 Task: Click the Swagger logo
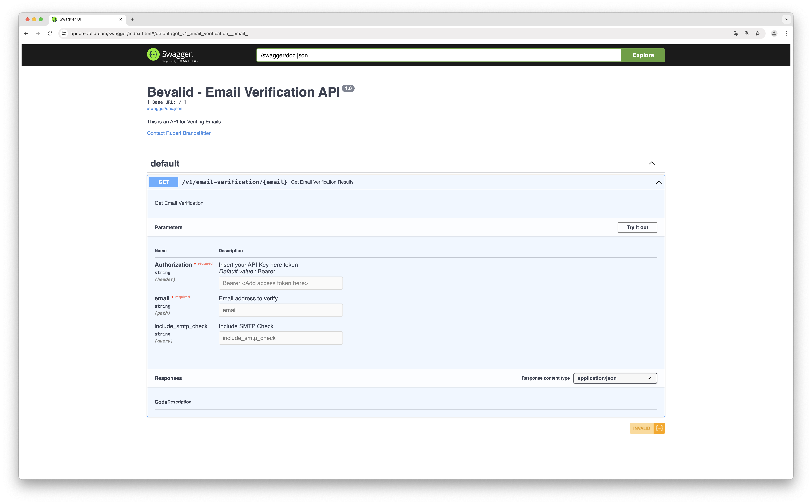point(173,55)
